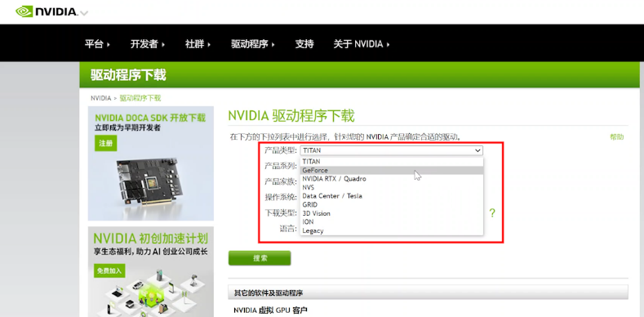Open the 社群 menu
Image resolution: width=644 pixels, height=317 pixels.
pos(198,44)
